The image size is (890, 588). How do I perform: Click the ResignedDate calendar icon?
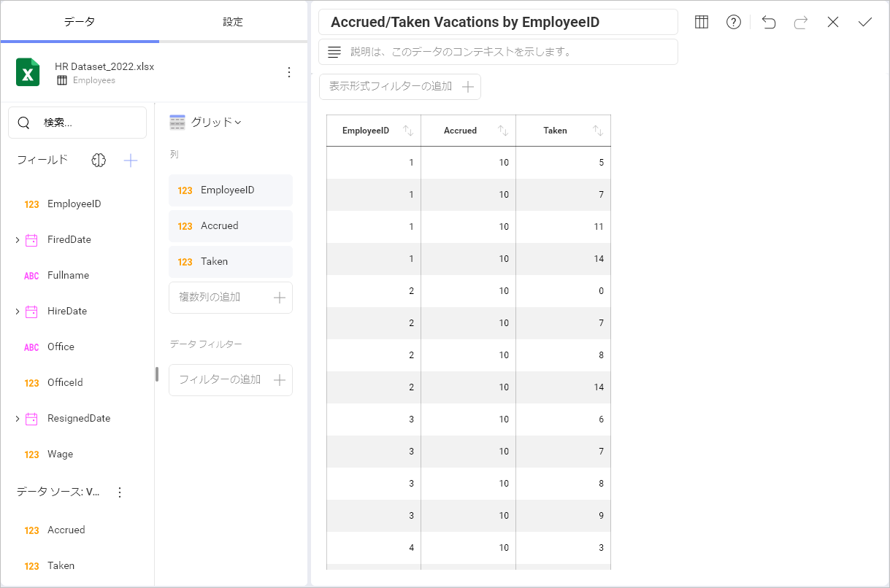(31, 419)
